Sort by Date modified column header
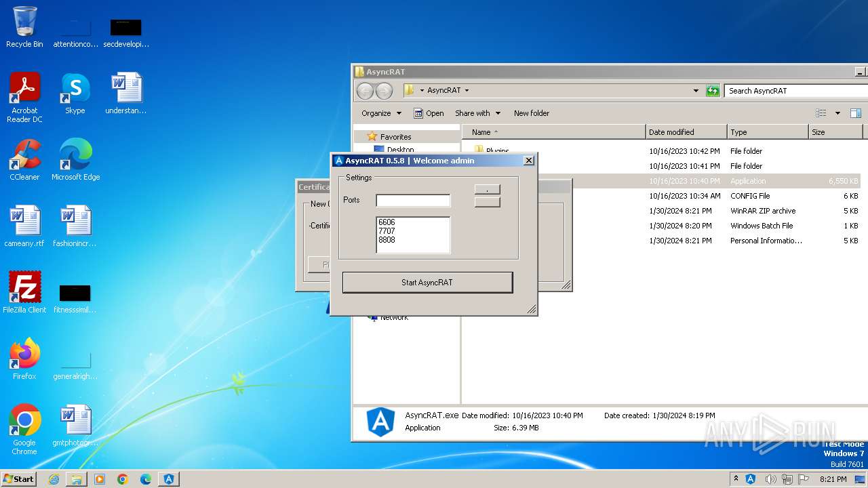This screenshot has width=868, height=488. [686, 132]
